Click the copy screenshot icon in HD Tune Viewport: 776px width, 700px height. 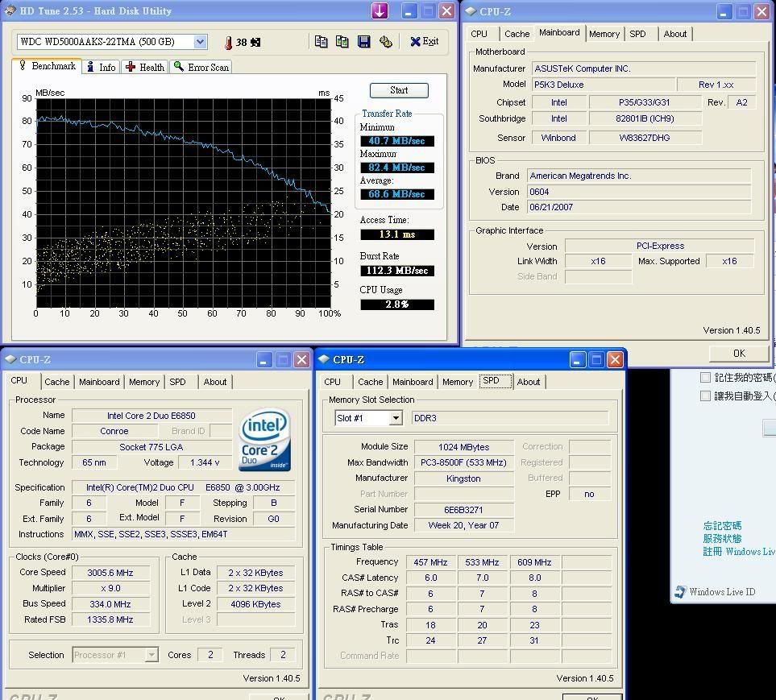[x=342, y=42]
